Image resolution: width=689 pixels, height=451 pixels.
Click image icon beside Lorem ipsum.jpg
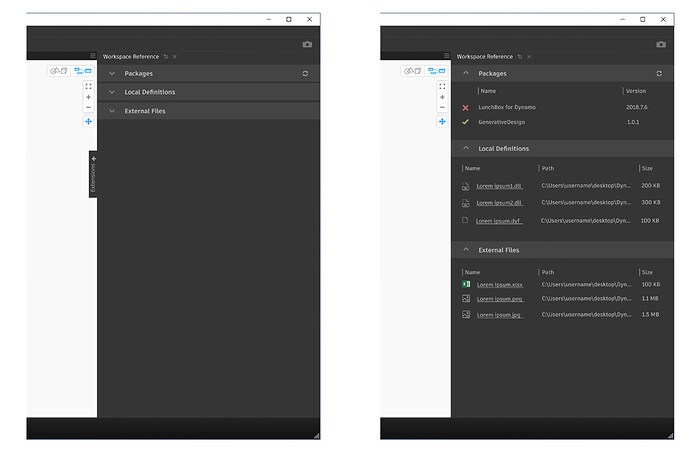click(466, 314)
